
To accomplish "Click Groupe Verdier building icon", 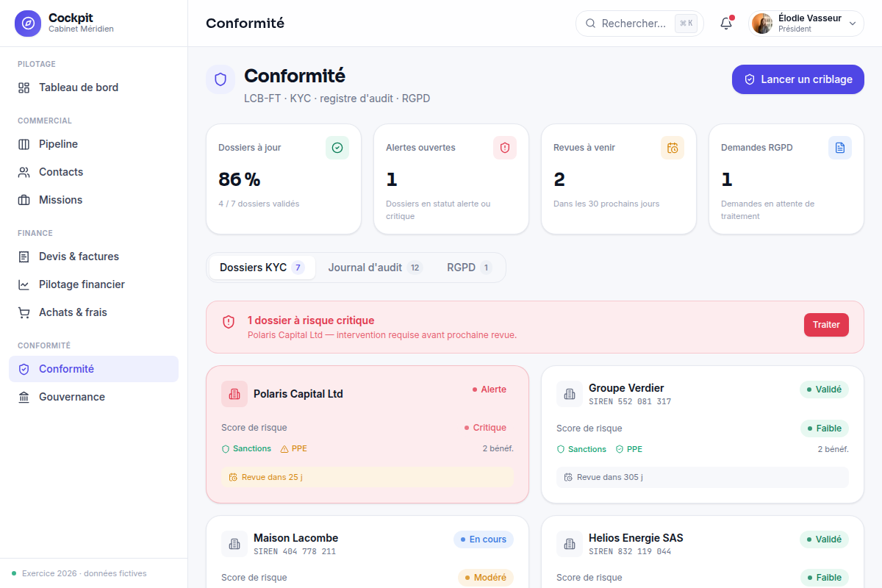I will (570, 394).
